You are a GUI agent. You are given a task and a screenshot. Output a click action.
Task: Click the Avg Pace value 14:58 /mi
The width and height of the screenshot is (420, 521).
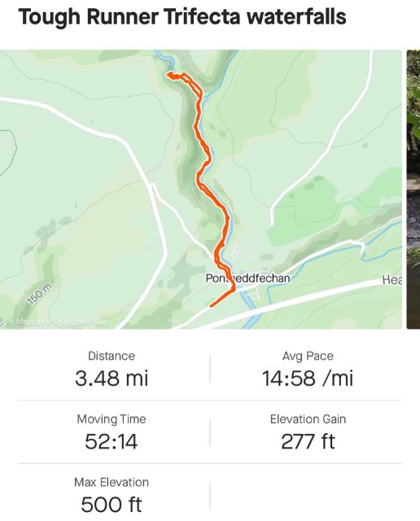click(x=308, y=378)
